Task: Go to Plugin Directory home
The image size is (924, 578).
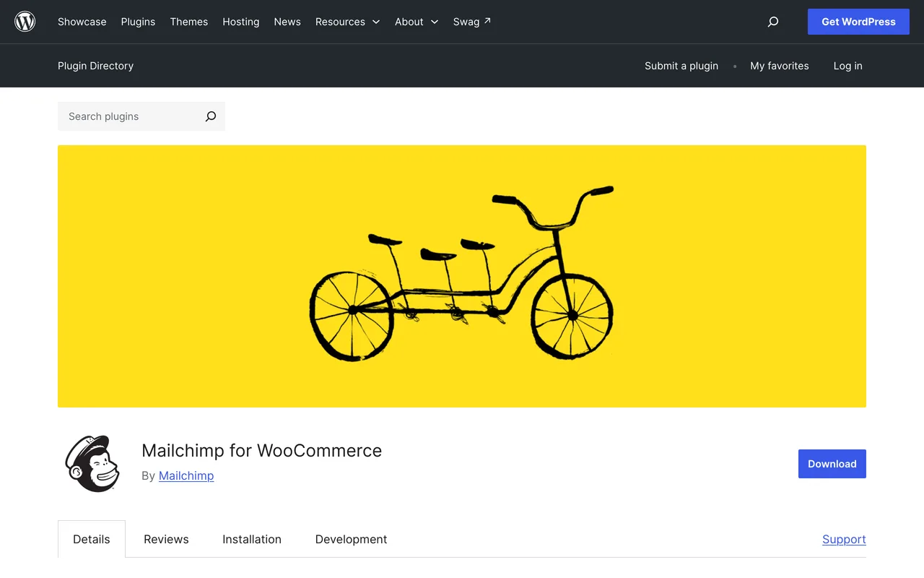Action: [95, 66]
